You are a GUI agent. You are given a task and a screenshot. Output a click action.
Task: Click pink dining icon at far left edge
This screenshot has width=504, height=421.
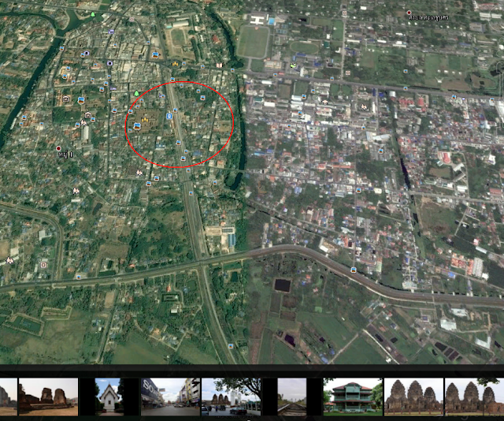tap(9, 260)
